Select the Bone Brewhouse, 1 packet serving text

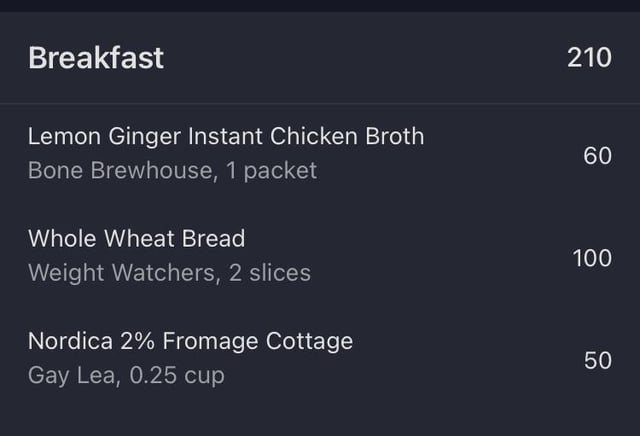tap(172, 170)
